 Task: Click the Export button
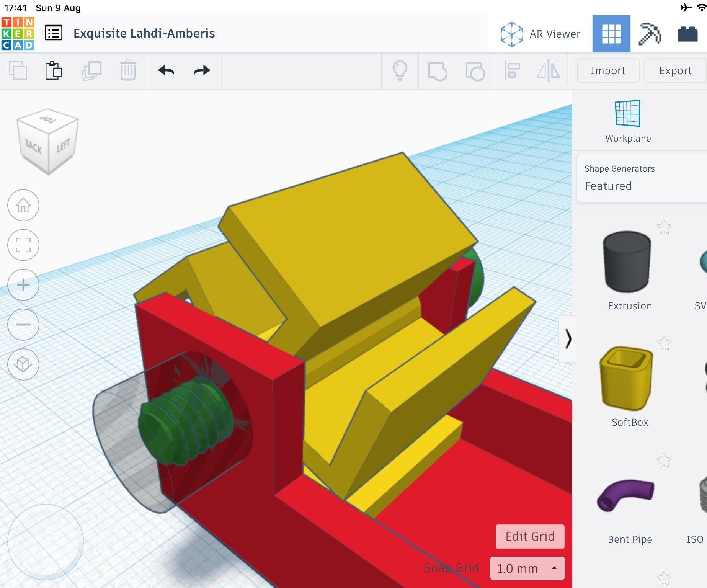point(675,70)
